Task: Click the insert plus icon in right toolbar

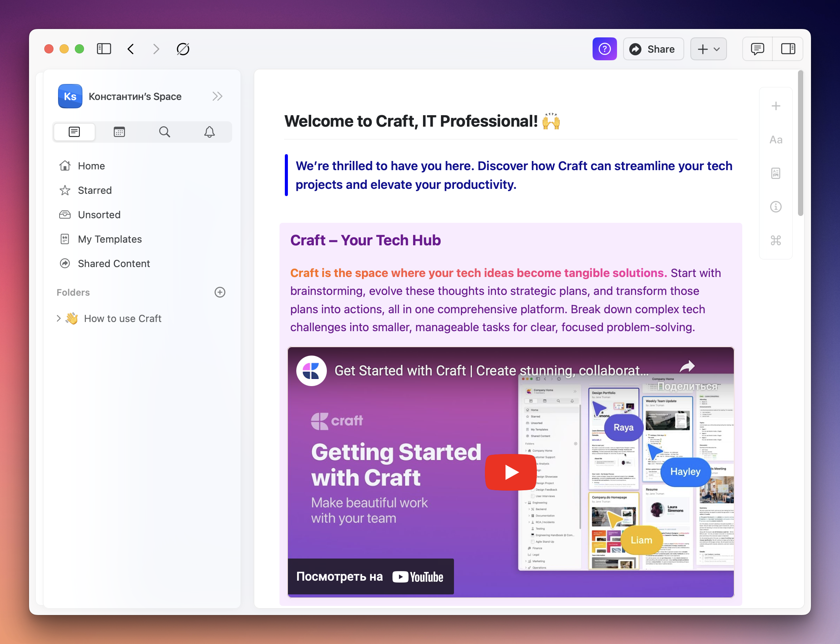Action: coord(775,106)
